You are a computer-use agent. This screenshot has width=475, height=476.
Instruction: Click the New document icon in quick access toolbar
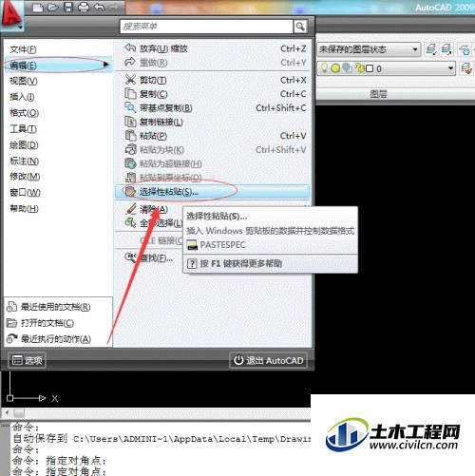point(38,7)
